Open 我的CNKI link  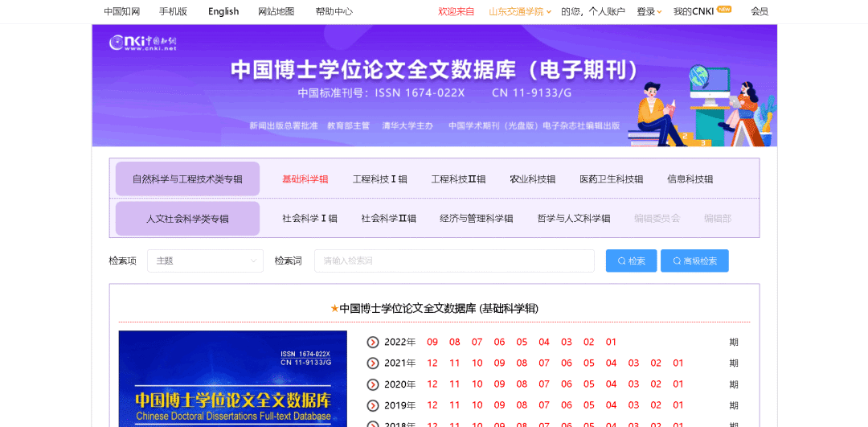coord(693,11)
